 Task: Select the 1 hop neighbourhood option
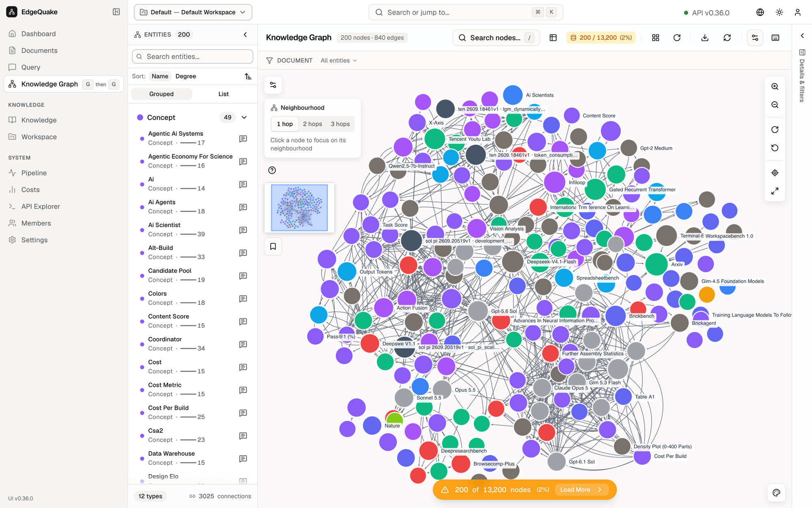coord(285,124)
